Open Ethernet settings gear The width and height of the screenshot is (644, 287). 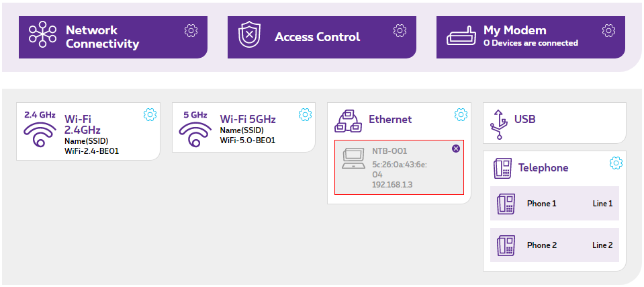461,114
